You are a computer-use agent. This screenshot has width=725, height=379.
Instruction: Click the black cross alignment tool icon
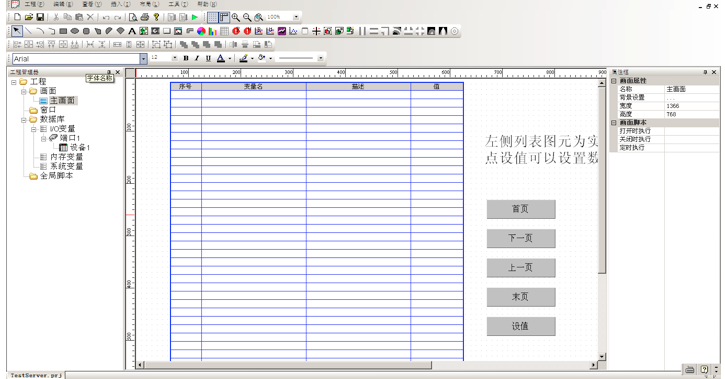tap(316, 31)
